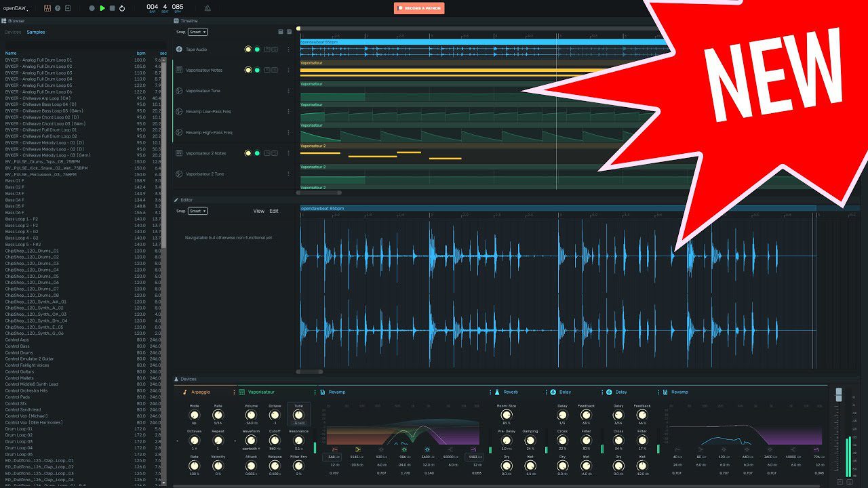Start playback with the green play button
Viewport: 868px width, 488px height.
point(102,8)
